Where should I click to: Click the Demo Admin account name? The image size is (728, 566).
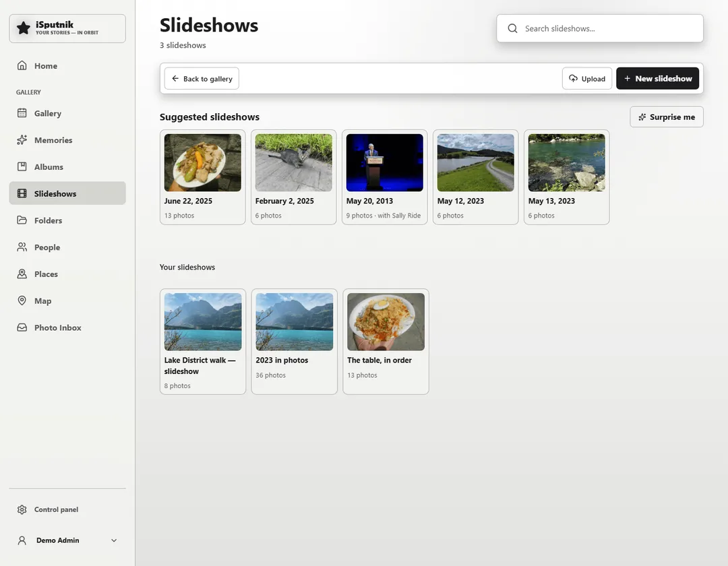[57, 540]
